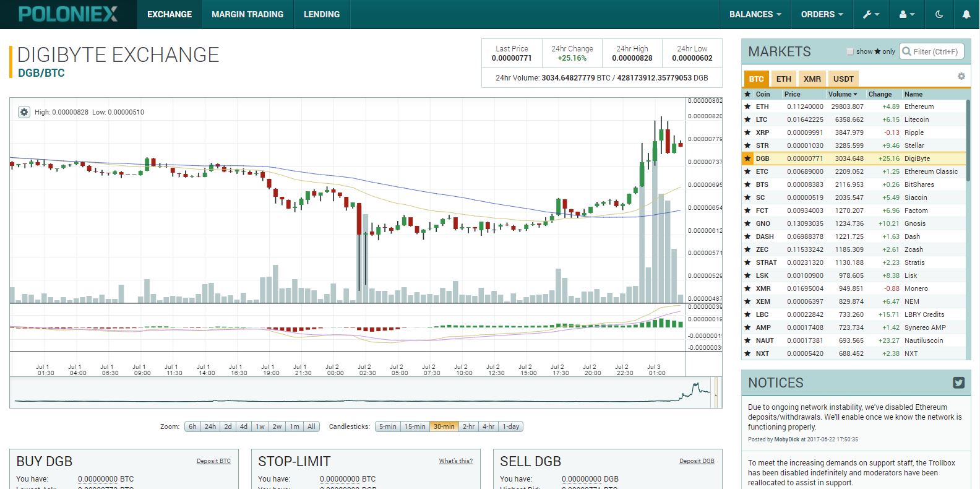
Task: Toggle favorite star for LSK
Action: pos(747,275)
